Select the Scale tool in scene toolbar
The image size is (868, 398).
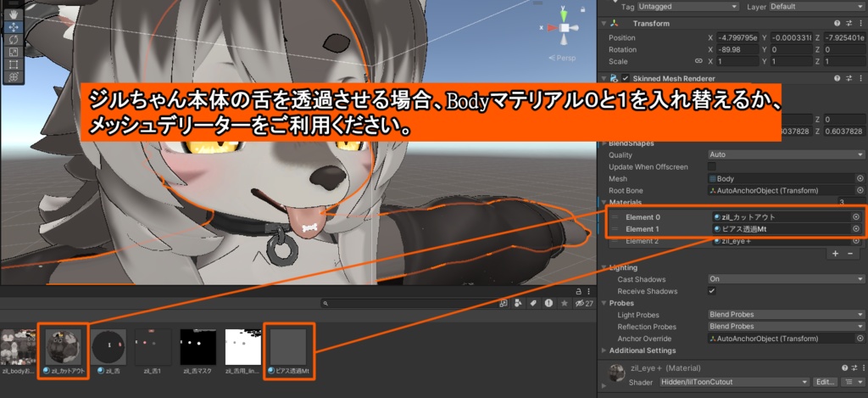point(14,52)
